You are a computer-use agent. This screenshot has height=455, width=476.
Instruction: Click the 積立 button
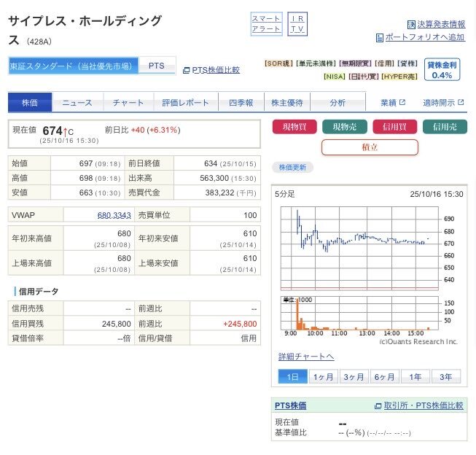370,147
